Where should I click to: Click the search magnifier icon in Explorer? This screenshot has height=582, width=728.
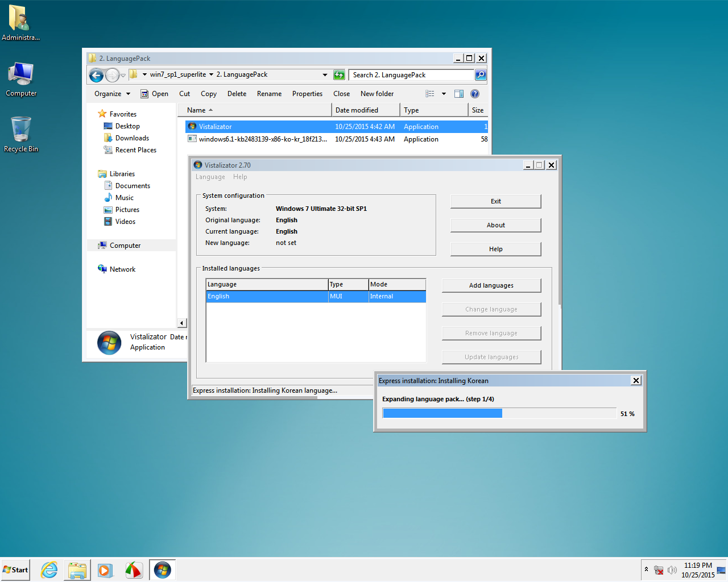[x=481, y=75]
